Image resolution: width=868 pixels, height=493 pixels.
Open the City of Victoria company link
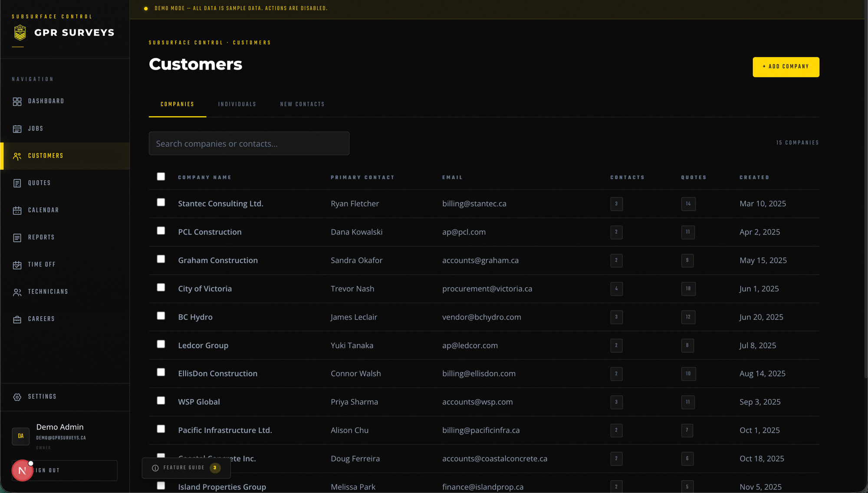pyautogui.click(x=205, y=288)
